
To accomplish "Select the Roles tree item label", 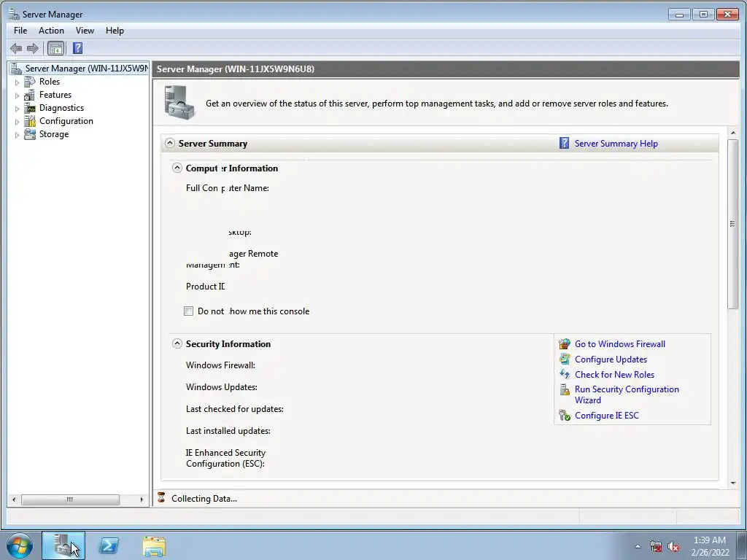I will [50, 82].
